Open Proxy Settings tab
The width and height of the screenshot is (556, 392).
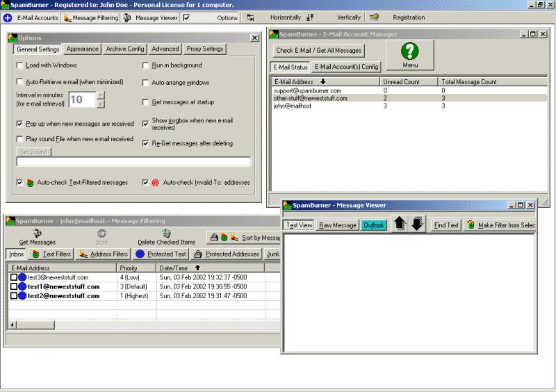tap(205, 49)
